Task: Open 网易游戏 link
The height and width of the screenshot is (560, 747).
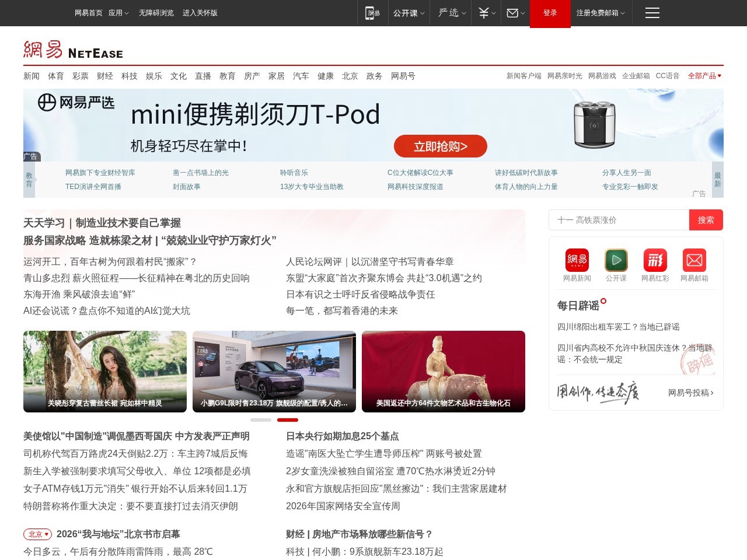Action: [602, 76]
